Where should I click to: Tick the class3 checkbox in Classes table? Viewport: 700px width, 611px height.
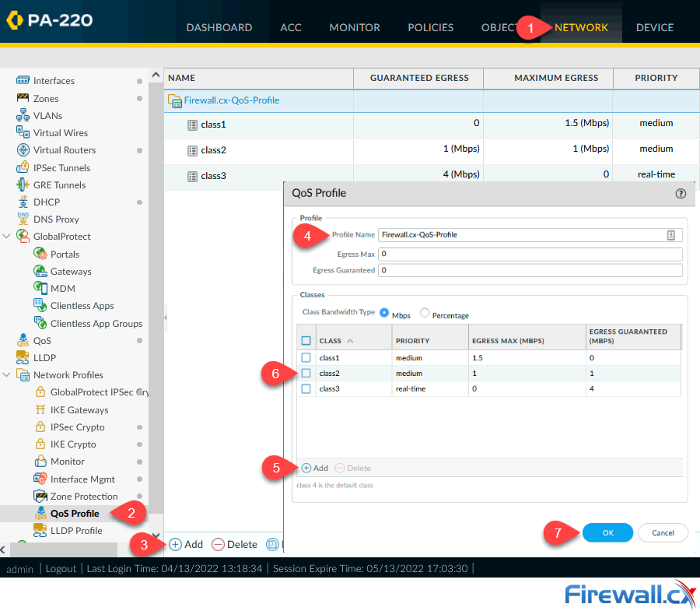306,388
